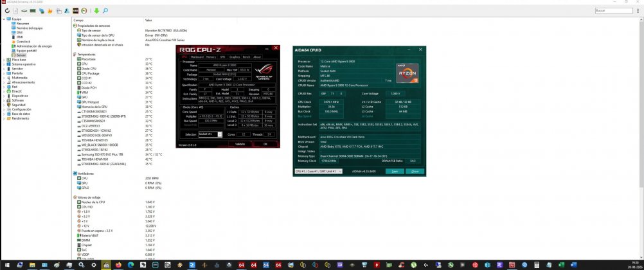Click the user profile toolbar icon
Screen dimensions: 644x270
click(67, 11)
